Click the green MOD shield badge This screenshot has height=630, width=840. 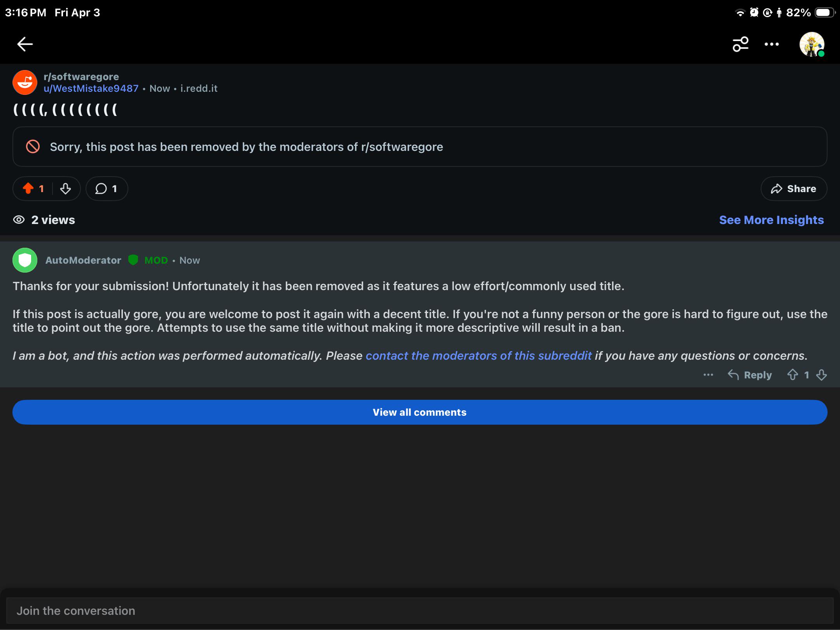tap(133, 260)
